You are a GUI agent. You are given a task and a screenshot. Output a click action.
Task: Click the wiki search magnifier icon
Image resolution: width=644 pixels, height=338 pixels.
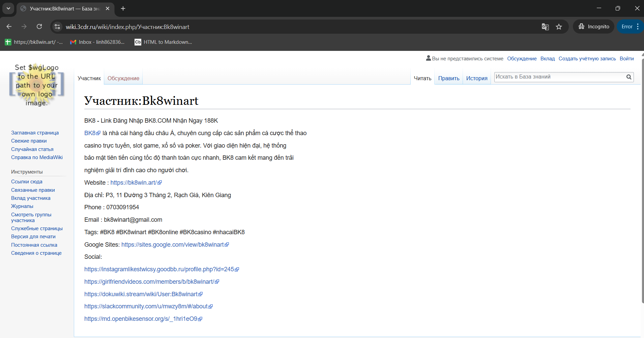(629, 77)
